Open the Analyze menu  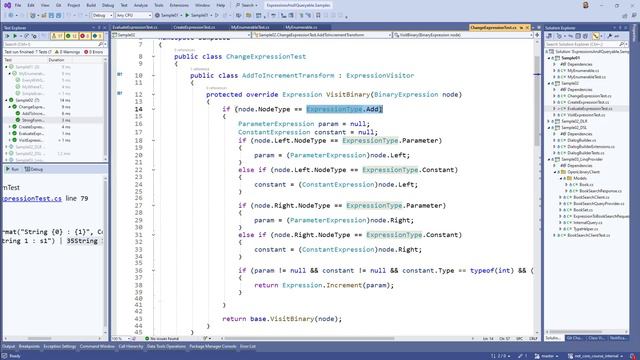tap(141, 5)
